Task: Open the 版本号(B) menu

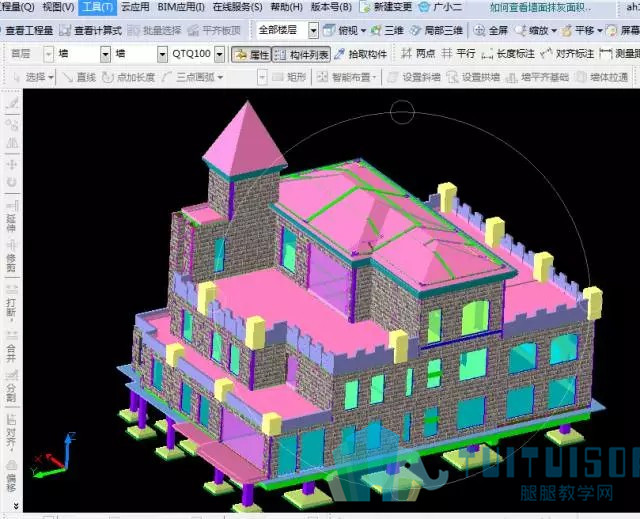Action: (331, 7)
